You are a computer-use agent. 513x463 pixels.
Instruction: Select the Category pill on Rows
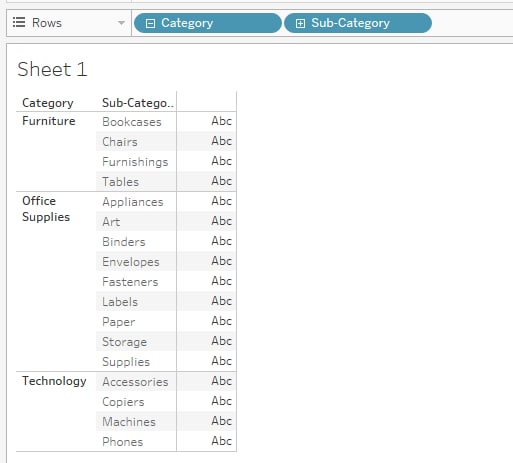pos(208,23)
